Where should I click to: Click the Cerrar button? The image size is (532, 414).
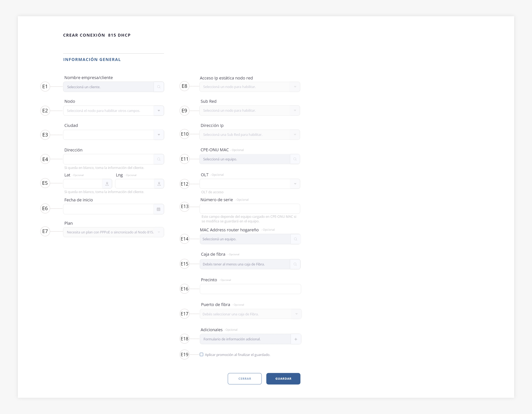pyautogui.click(x=245, y=379)
